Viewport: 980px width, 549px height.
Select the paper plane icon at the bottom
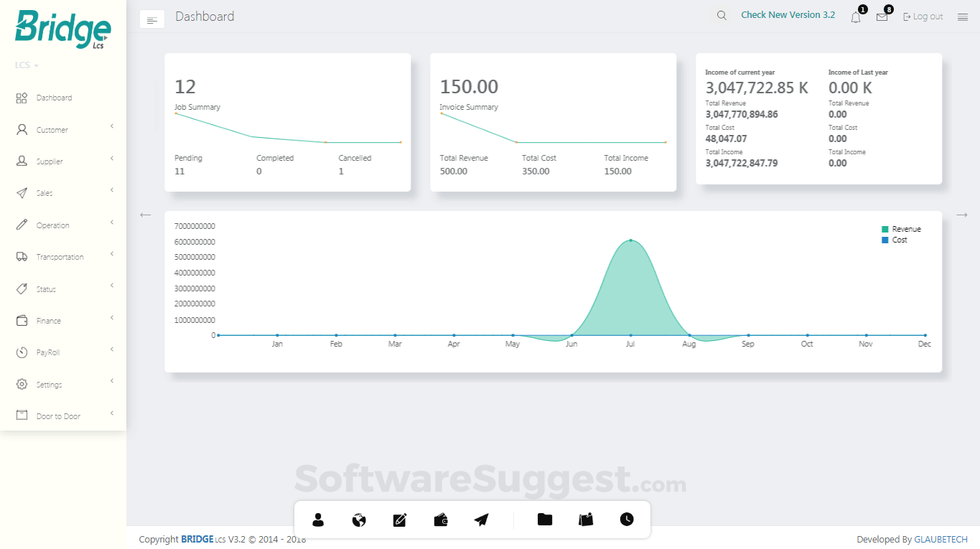(481, 520)
